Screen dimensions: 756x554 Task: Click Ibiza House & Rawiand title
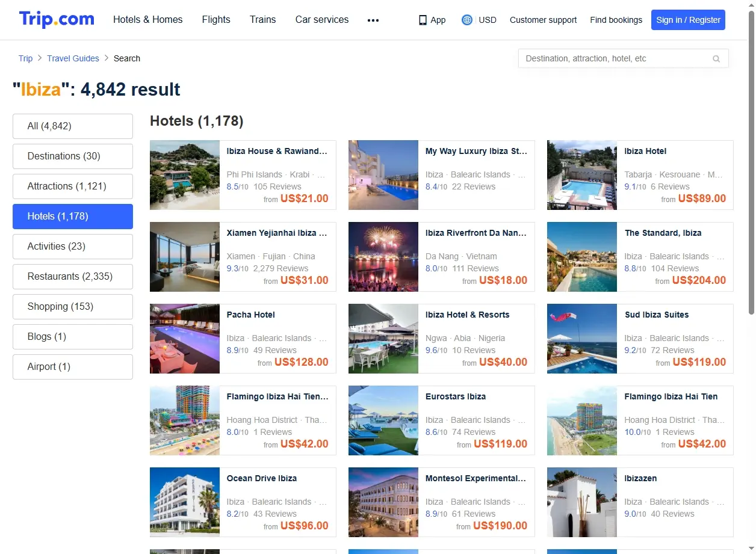pyautogui.click(x=277, y=152)
